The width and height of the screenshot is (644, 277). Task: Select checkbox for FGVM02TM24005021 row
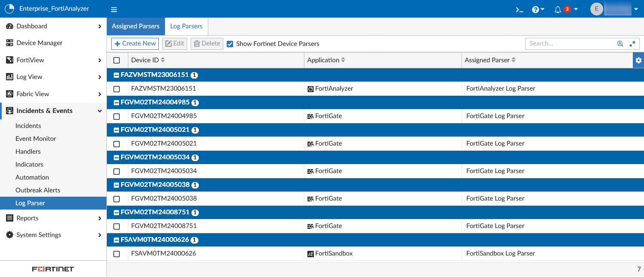[116, 144]
